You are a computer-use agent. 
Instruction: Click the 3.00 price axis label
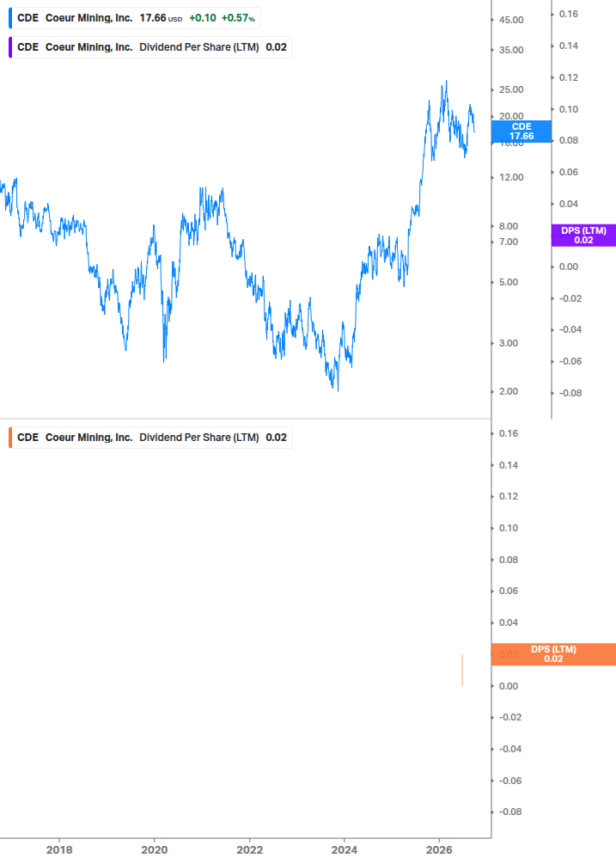(509, 343)
